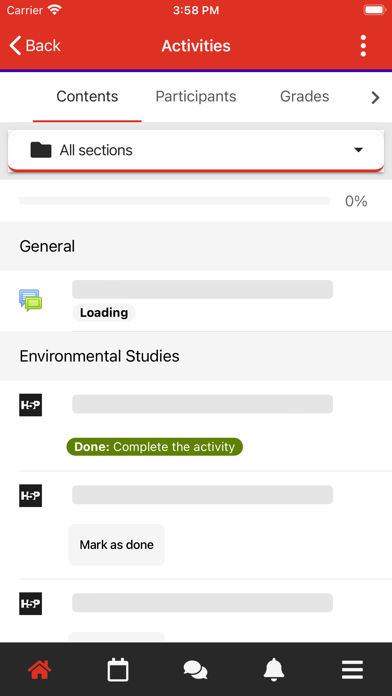The image size is (392, 696).
Task: Open the hamburger More menu icon
Action: [352, 670]
